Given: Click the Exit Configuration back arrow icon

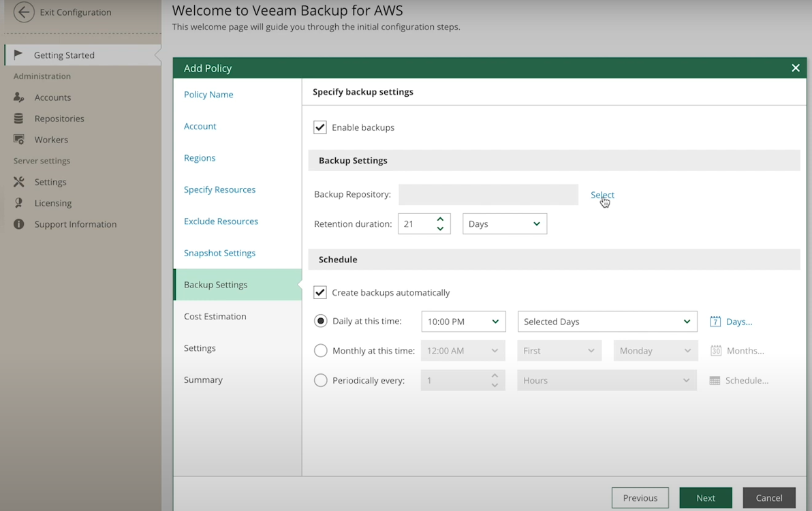Looking at the screenshot, I should (24, 12).
